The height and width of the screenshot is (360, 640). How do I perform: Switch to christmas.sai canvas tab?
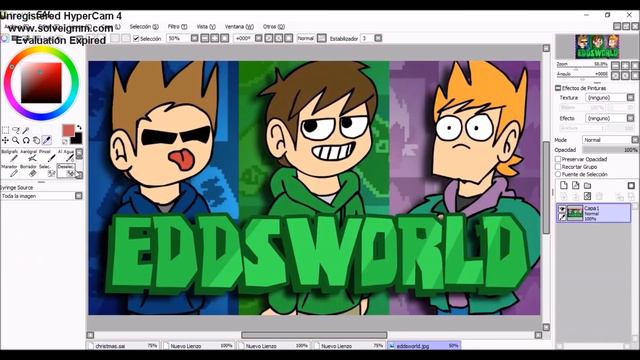tap(123, 346)
